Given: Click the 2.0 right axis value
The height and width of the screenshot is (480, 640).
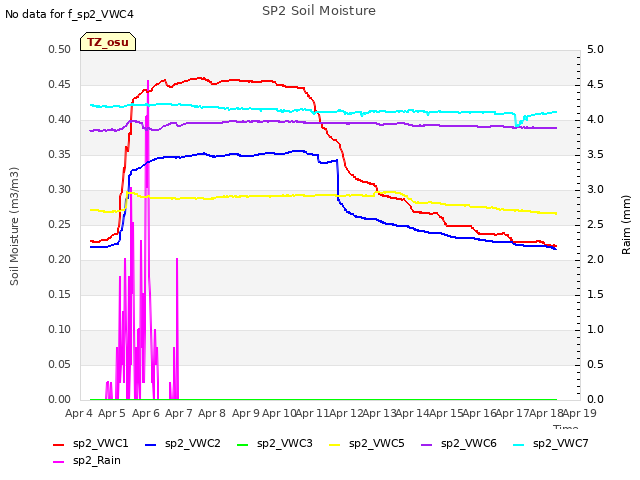Looking at the screenshot, I should click(595, 260).
